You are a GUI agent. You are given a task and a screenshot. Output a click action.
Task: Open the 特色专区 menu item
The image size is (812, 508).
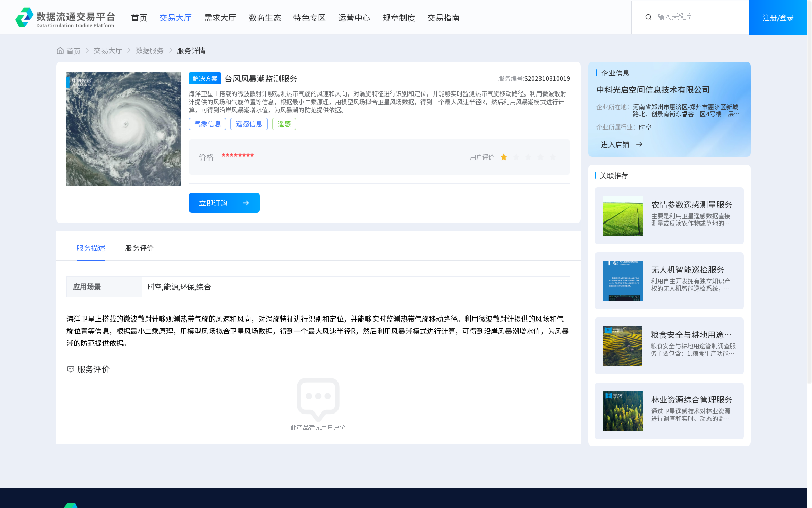310,18
